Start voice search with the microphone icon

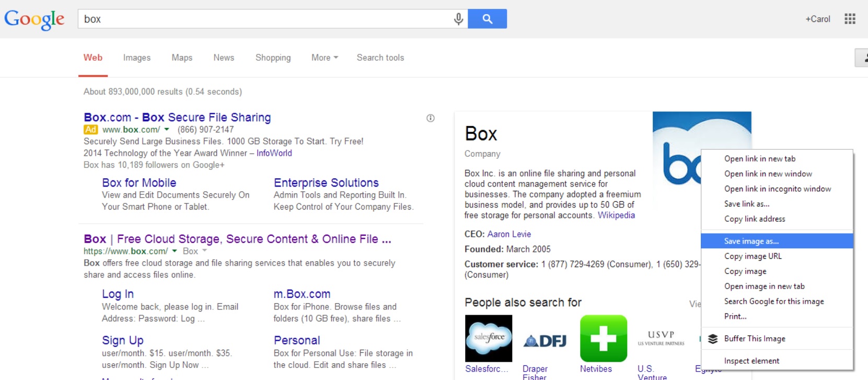458,19
